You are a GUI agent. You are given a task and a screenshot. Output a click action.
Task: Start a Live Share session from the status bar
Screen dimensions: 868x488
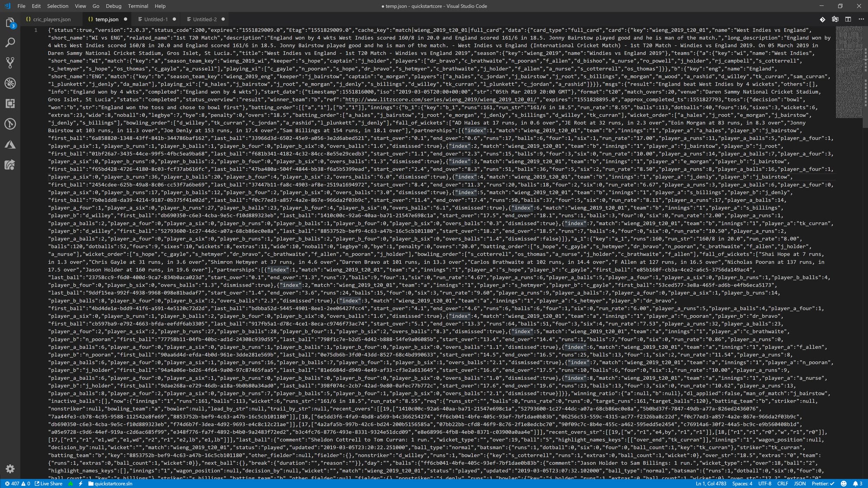pos(48,483)
